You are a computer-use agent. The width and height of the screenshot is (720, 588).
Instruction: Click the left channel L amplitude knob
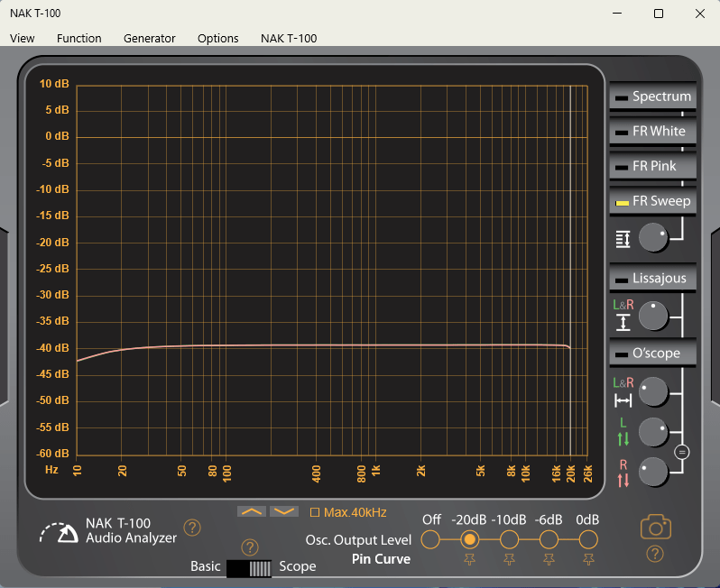pos(653,432)
